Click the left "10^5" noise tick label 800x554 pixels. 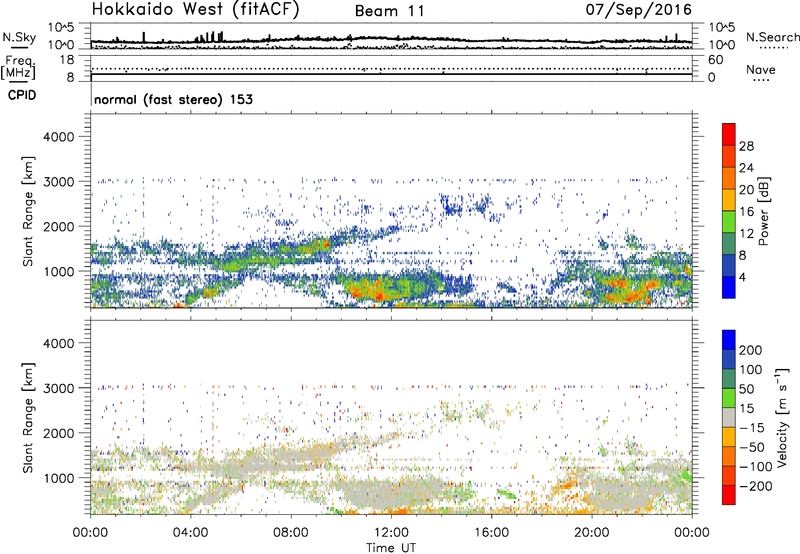click(61, 27)
